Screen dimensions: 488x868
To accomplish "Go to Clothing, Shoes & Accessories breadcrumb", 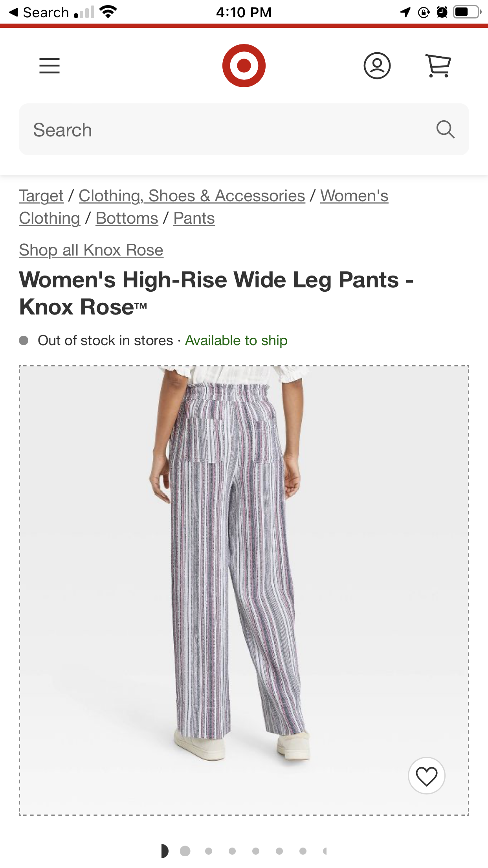I will point(192,196).
